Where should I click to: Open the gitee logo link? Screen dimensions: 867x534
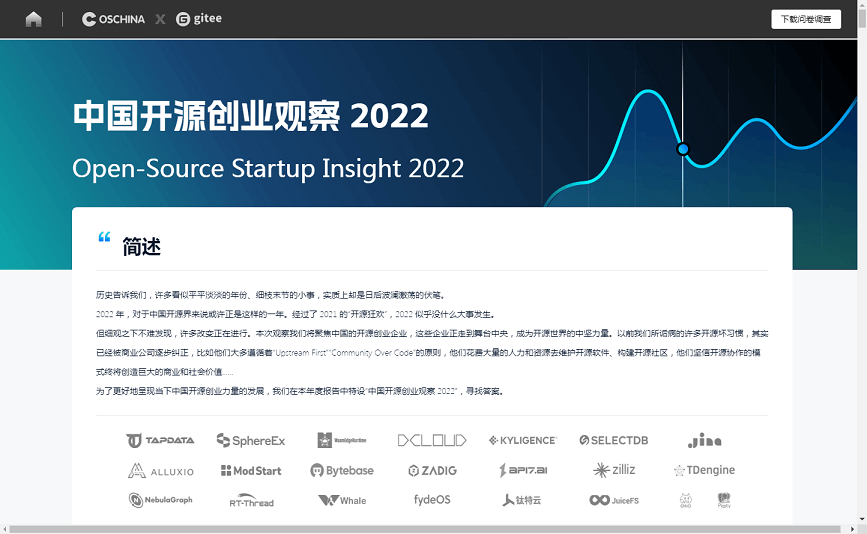199,19
